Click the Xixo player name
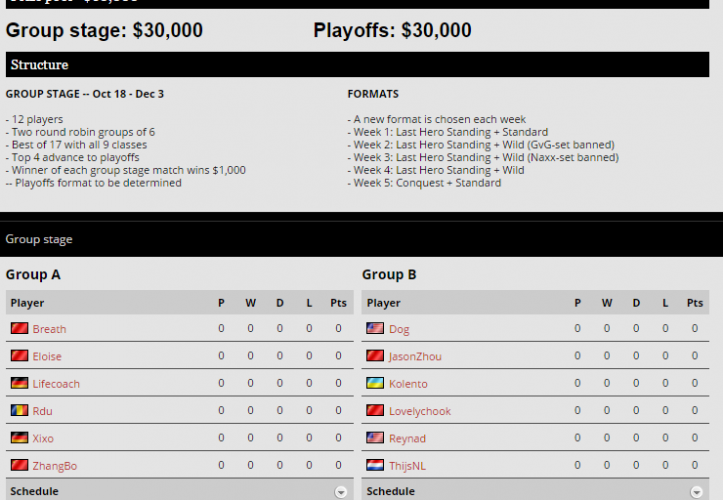 [x=43, y=439]
